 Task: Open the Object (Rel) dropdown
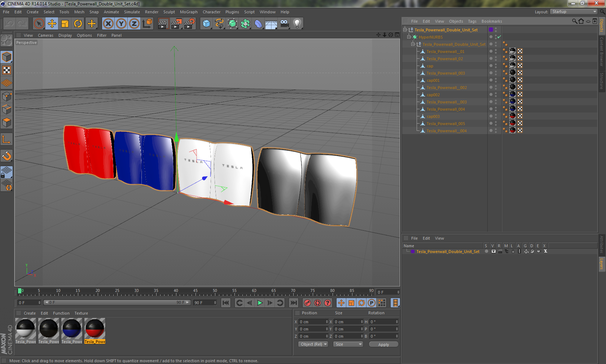coord(313,344)
